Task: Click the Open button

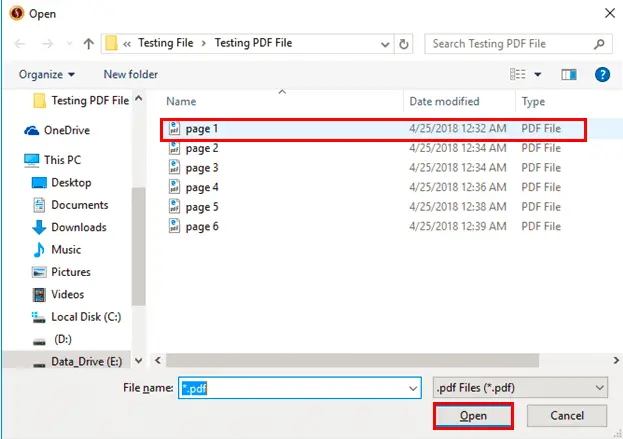Action: pos(473,416)
